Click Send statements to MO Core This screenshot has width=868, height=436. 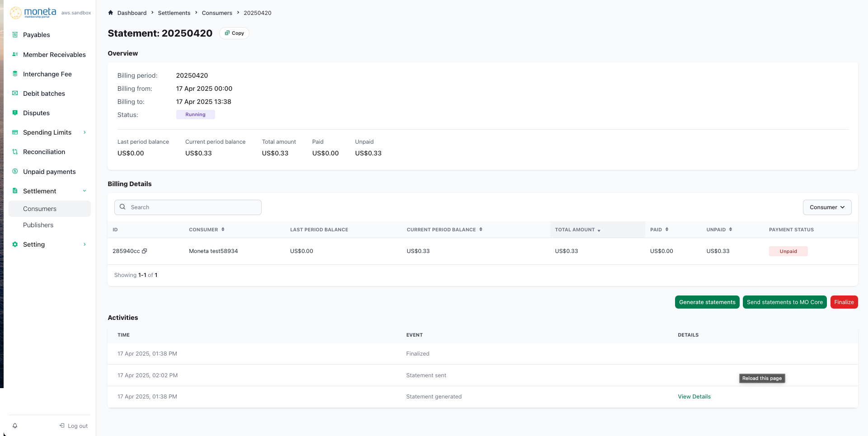pos(784,302)
